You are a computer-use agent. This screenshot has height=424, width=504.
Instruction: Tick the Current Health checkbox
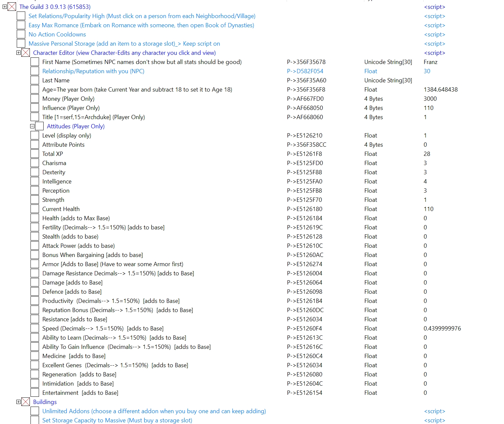point(35,209)
